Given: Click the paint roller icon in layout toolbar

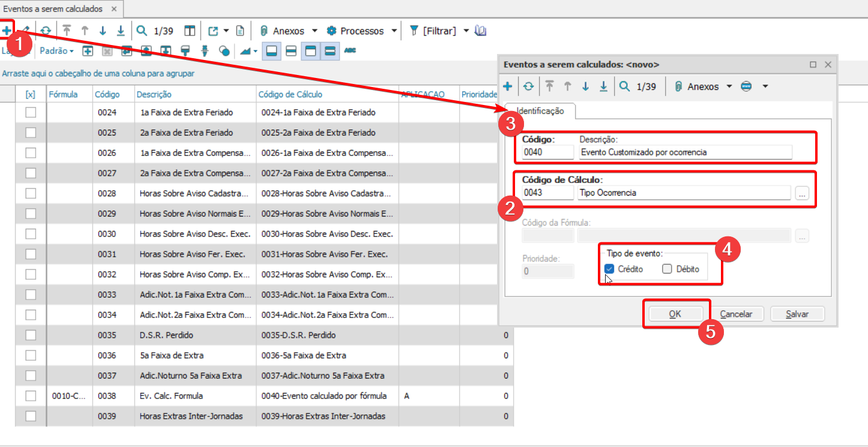Looking at the screenshot, I should pyautogui.click(x=186, y=51).
